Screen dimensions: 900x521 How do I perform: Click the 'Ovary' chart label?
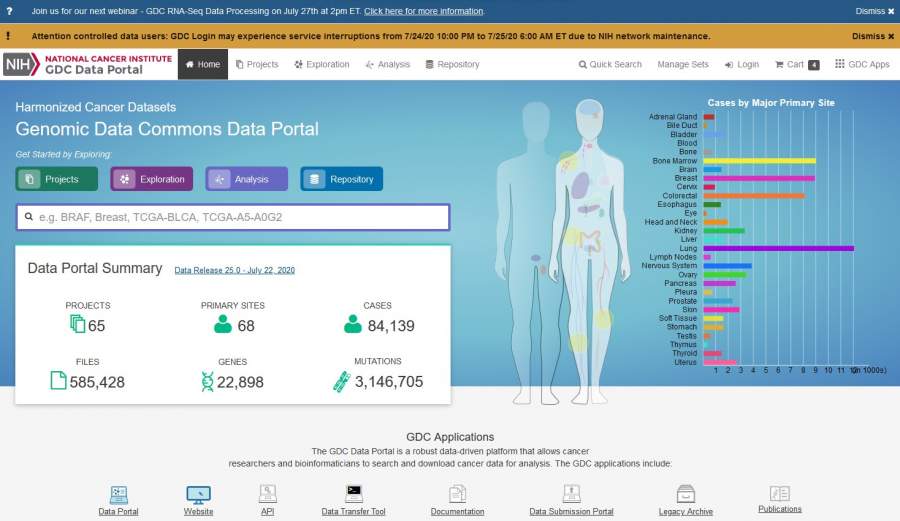click(688, 275)
